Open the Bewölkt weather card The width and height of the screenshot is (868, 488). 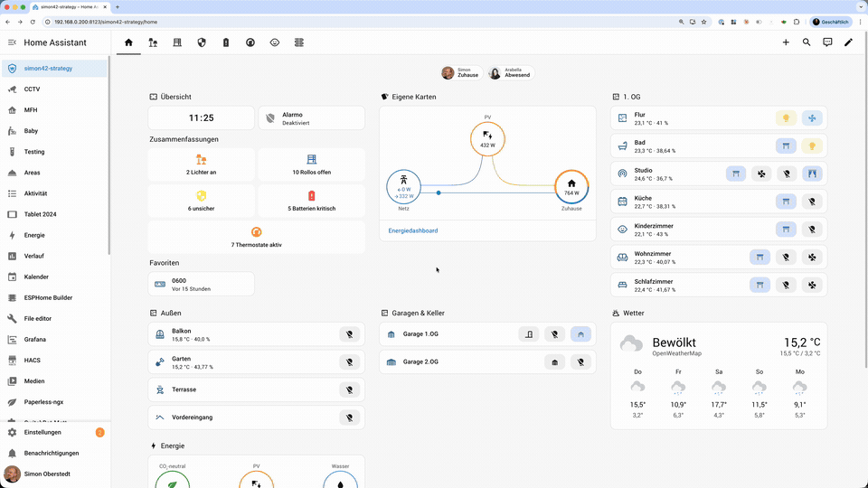click(x=719, y=376)
